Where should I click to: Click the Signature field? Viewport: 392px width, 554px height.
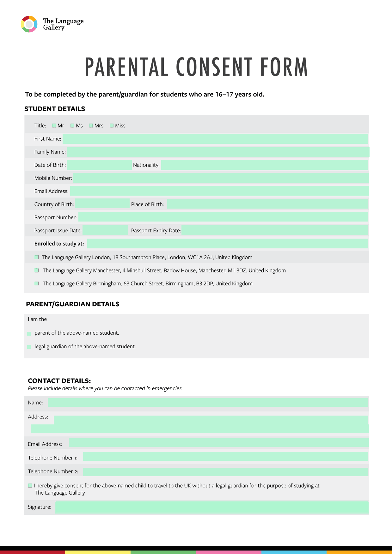tap(212, 507)
